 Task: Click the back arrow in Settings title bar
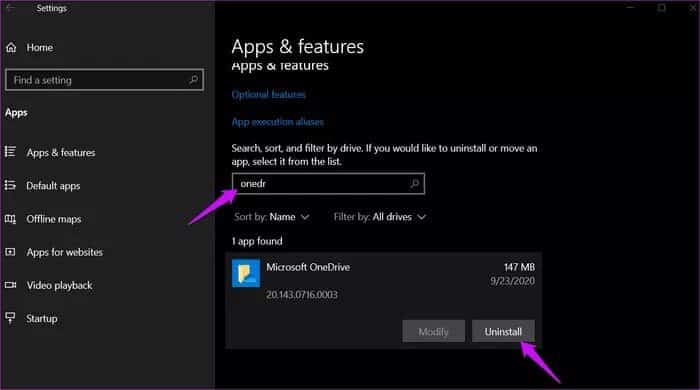pyautogui.click(x=11, y=8)
